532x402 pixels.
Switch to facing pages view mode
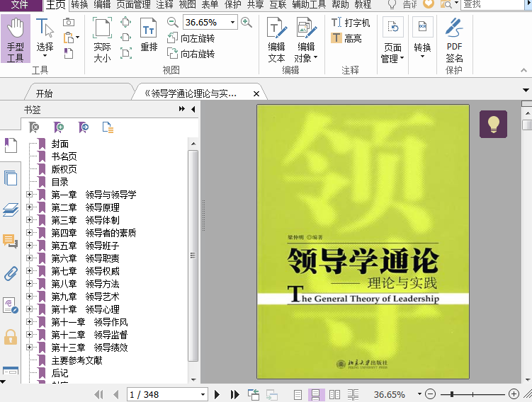pos(334,394)
